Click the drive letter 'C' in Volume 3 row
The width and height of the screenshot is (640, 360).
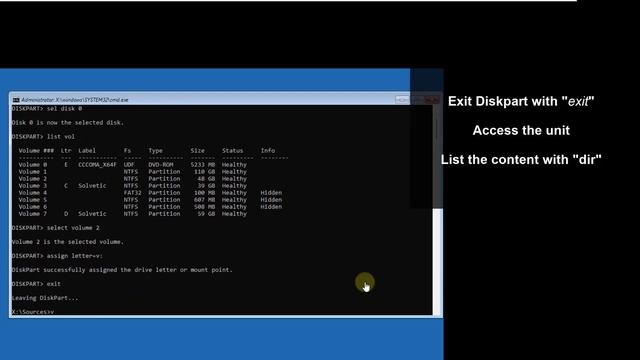[66, 186]
